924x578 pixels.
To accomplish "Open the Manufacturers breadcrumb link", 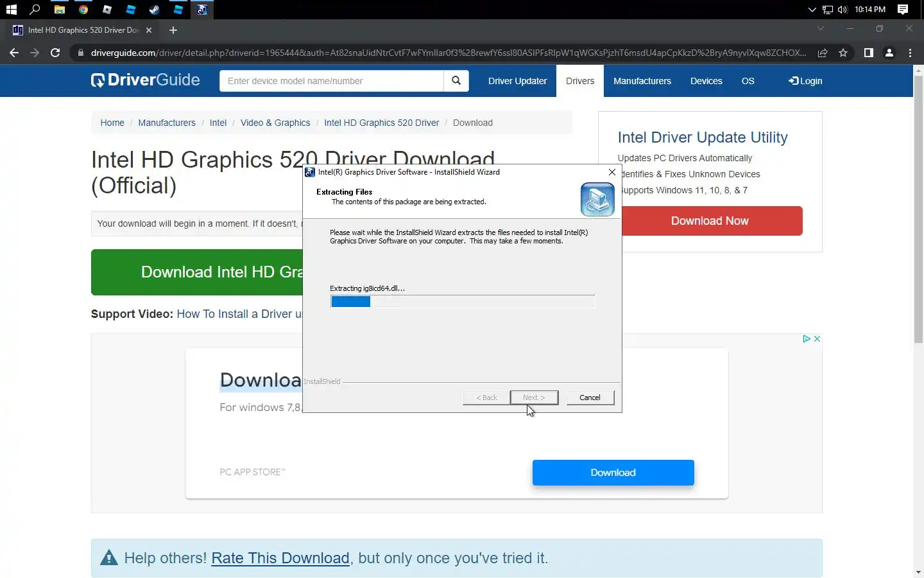I will click(x=167, y=123).
